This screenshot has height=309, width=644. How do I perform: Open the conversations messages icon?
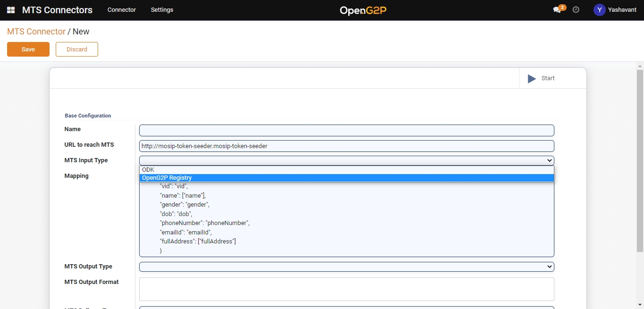tap(557, 10)
